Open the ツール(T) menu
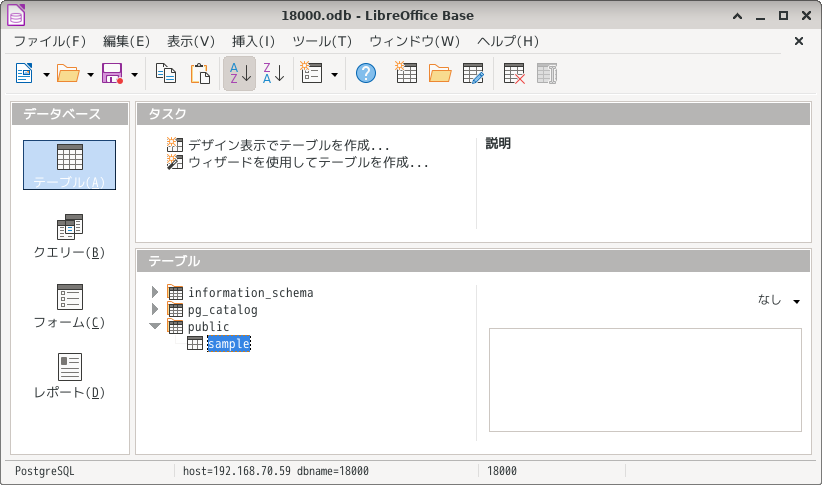The height and width of the screenshot is (485, 822). [x=322, y=41]
